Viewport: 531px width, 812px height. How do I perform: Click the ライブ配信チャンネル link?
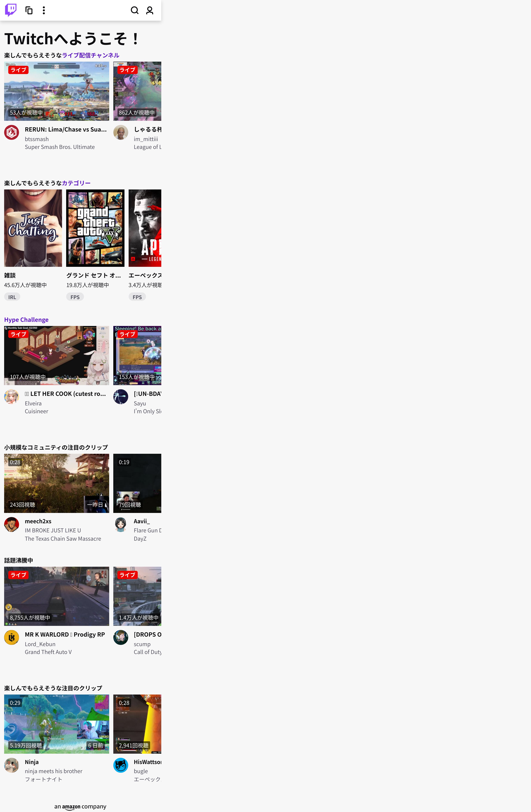point(91,55)
